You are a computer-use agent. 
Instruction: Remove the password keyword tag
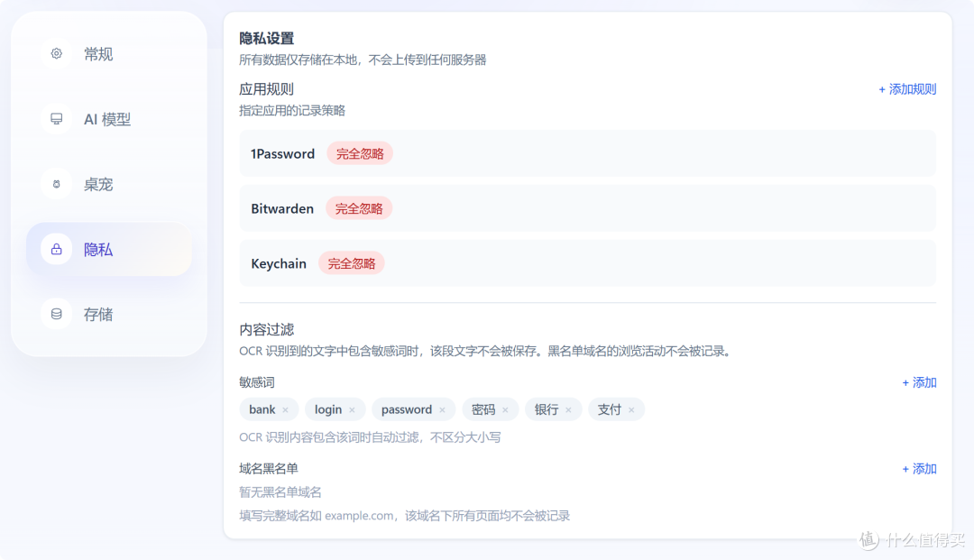pyautogui.click(x=442, y=409)
